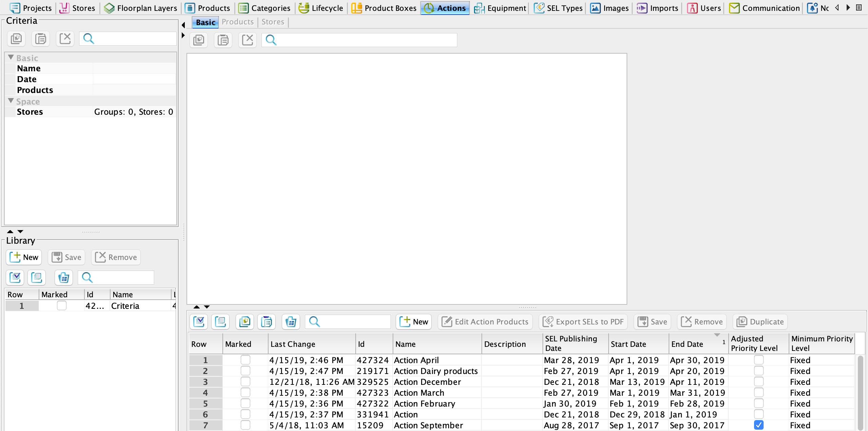This screenshot has height=431, width=868.
Task: Click Export SELs to PDF button
Action: pyautogui.click(x=583, y=321)
